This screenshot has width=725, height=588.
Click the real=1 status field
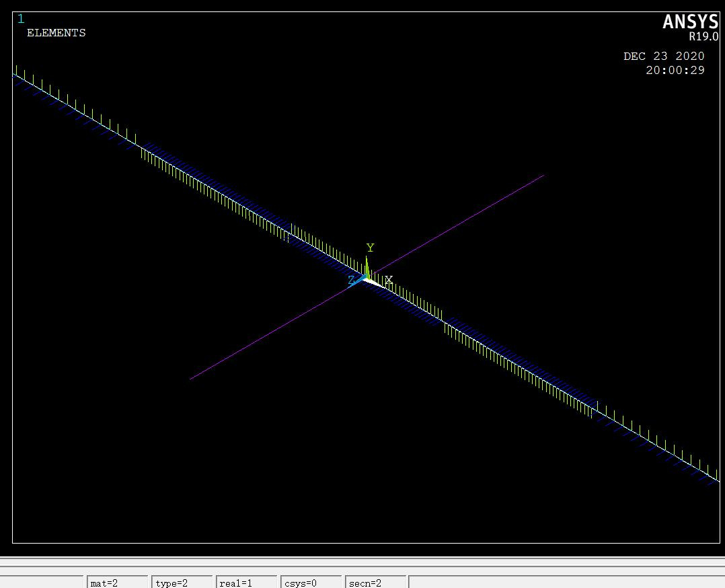click(237, 583)
